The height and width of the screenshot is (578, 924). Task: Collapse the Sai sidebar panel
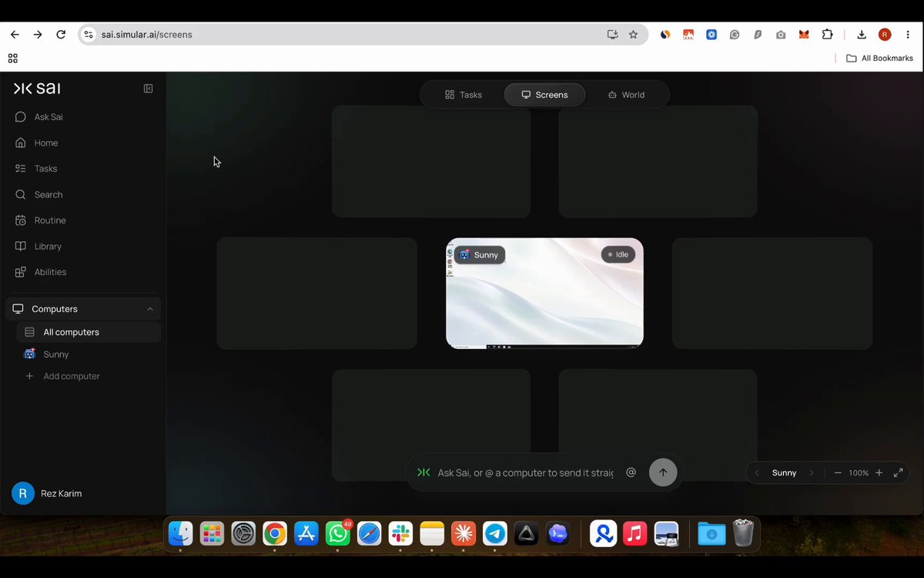(x=149, y=89)
